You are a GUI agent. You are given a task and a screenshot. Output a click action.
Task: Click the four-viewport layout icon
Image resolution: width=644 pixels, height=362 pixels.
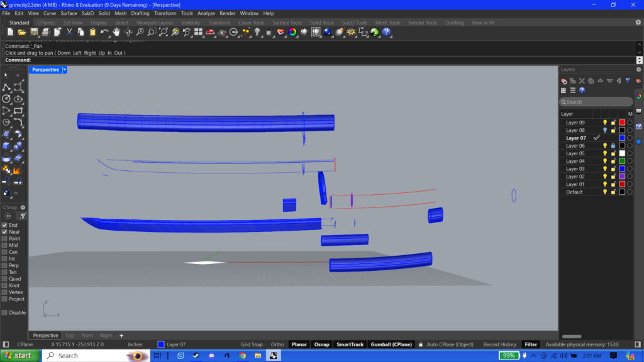pos(198,32)
